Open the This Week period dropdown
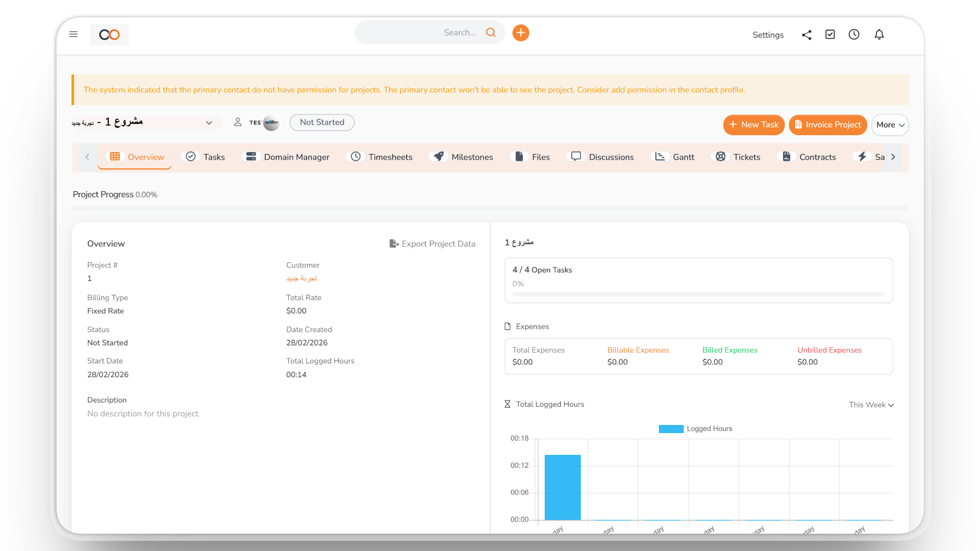This screenshot has width=980, height=551. pos(871,405)
